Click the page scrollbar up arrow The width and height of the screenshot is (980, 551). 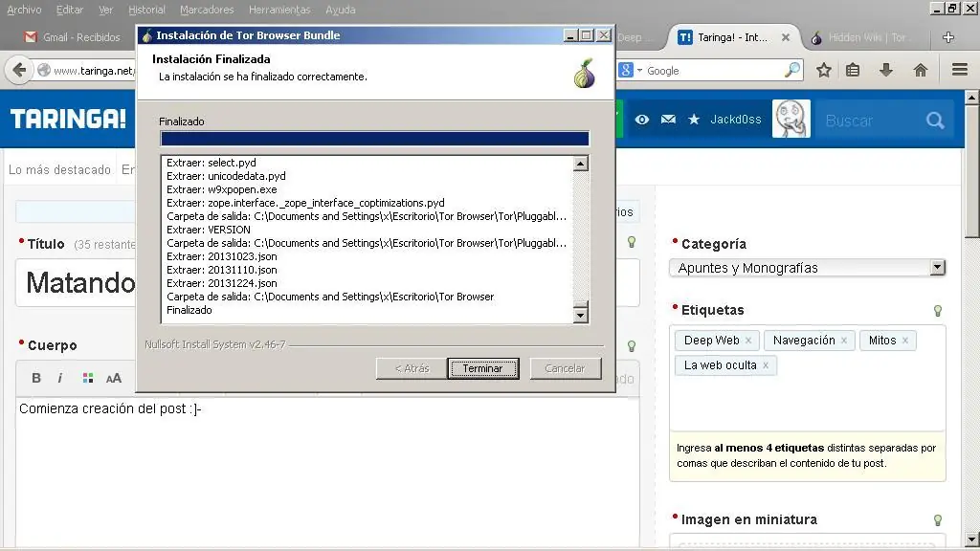pyautogui.click(x=971, y=98)
